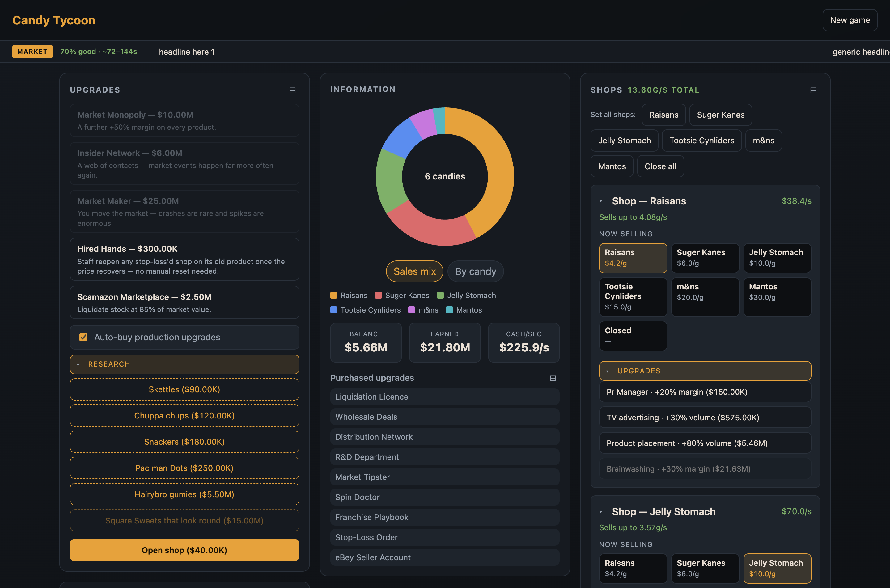Buy the Hired Hands upgrade
The width and height of the screenshot is (890, 588).
184,259
